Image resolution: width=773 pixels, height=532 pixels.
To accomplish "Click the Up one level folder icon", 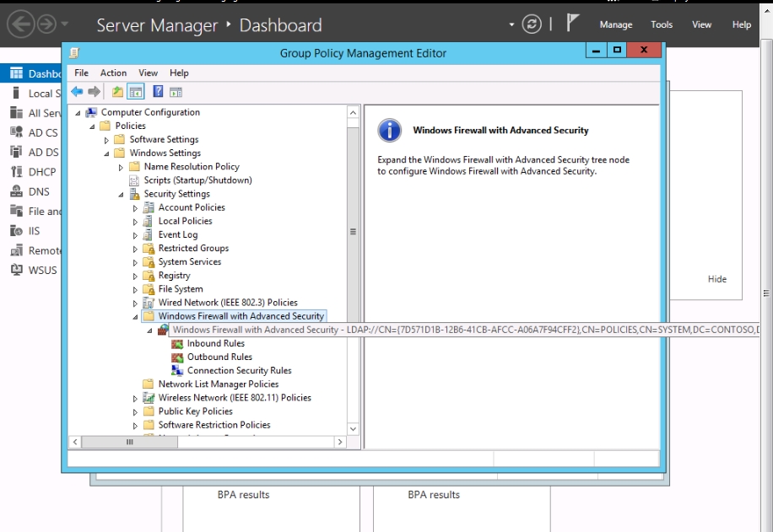I will tap(117, 92).
